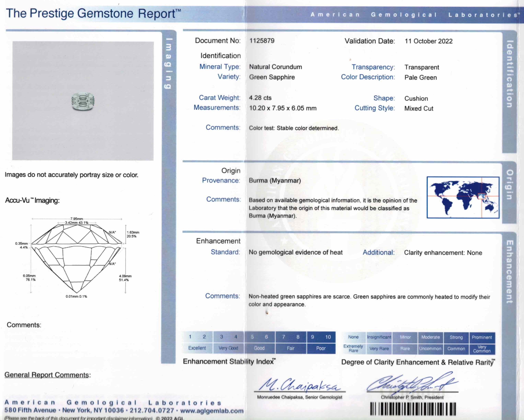Click the General Report Comments heading

pyautogui.click(x=47, y=375)
